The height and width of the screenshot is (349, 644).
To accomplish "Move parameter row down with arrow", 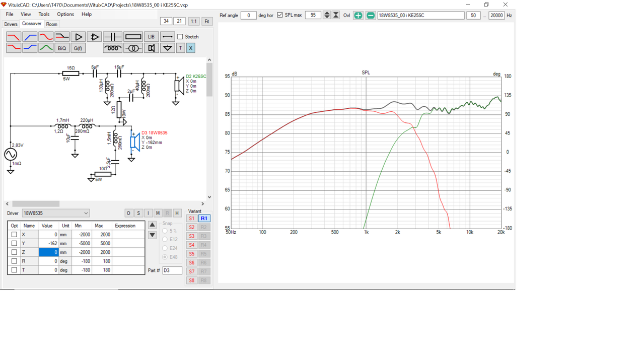I will click(152, 235).
